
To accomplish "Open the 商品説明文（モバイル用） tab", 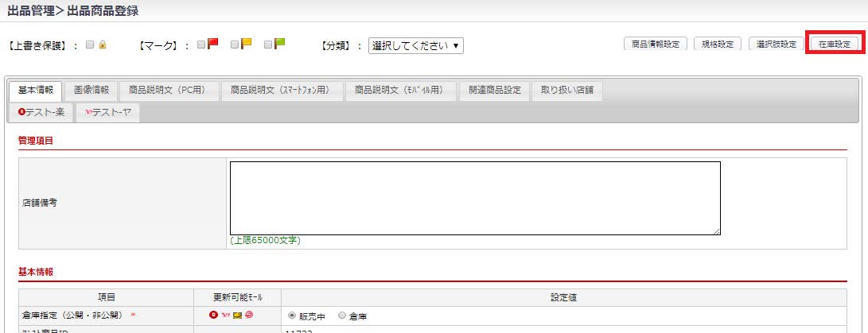I will [x=401, y=91].
